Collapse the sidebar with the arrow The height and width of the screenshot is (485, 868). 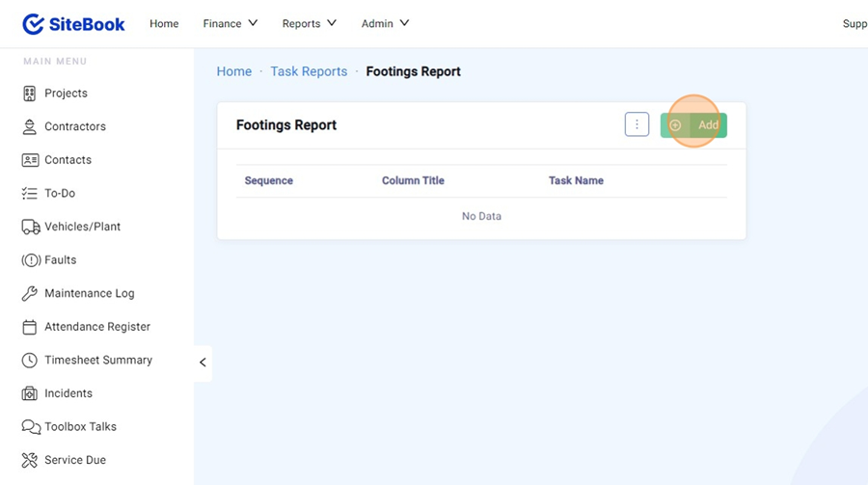203,363
